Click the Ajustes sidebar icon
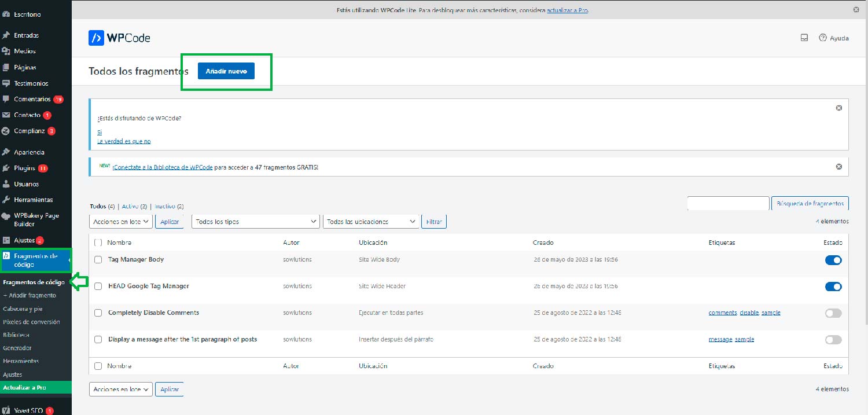This screenshot has height=415, width=868. pyautogui.click(x=6, y=240)
